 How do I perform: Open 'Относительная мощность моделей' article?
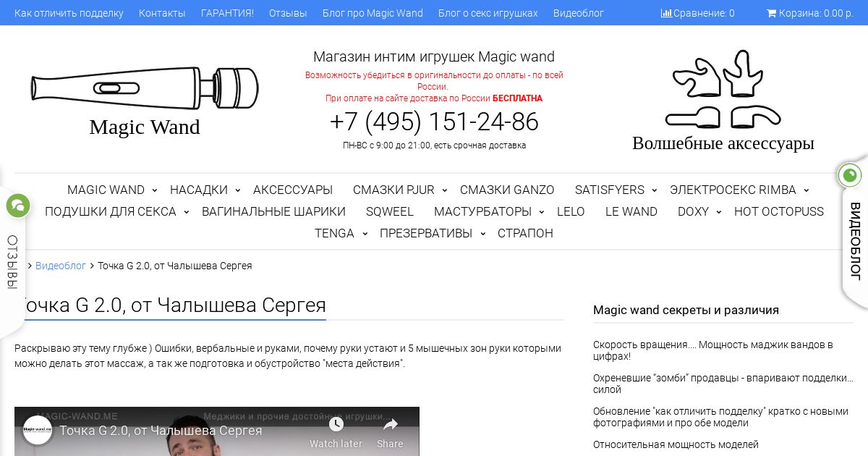[676, 444]
